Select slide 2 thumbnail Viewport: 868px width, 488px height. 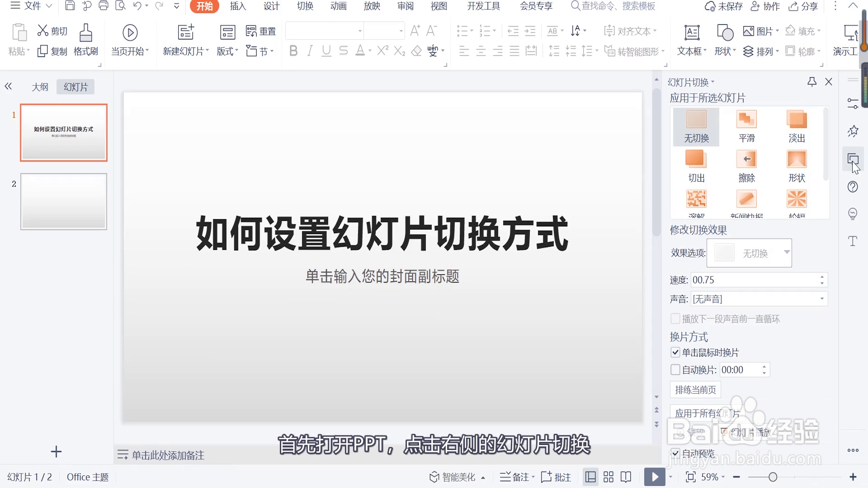pyautogui.click(x=64, y=202)
